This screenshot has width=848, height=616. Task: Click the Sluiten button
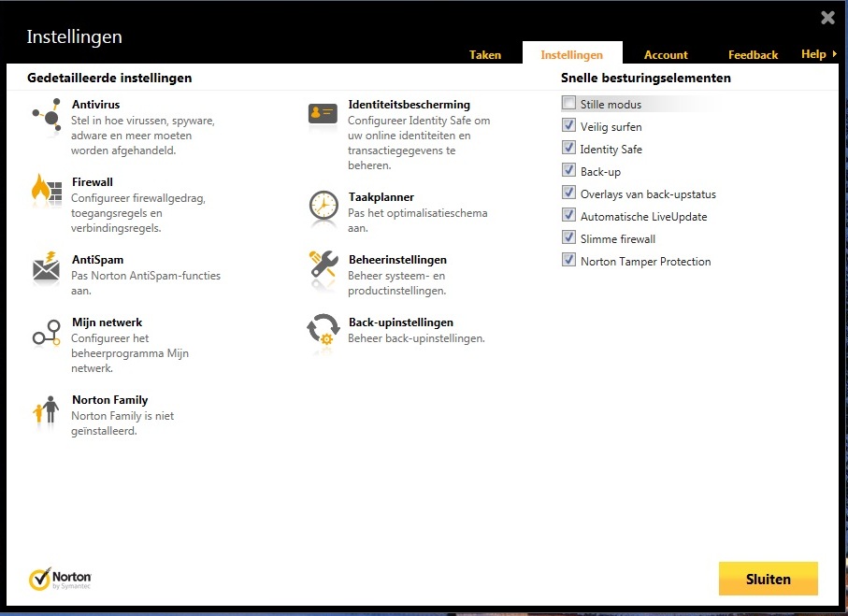pyautogui.click(x=768, y=579)
